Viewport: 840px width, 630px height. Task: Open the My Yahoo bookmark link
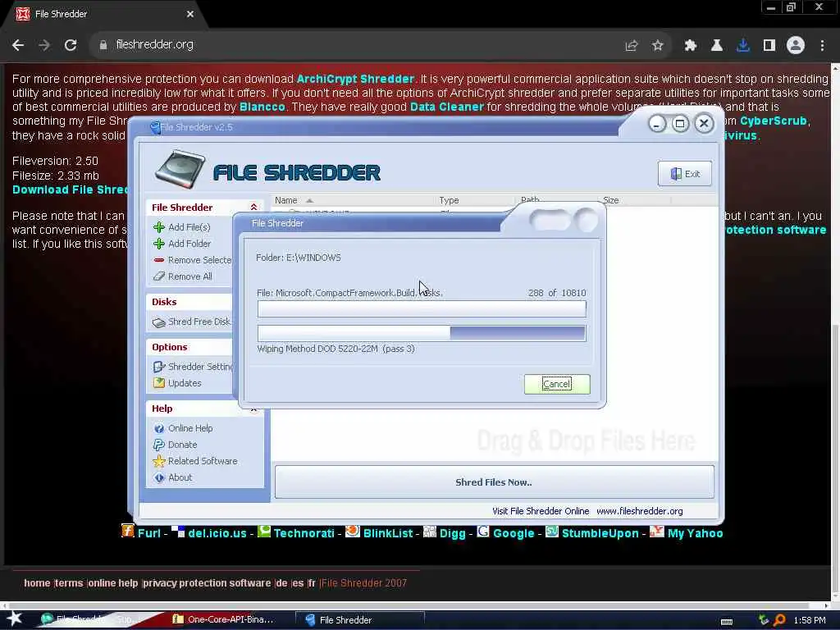695,533
